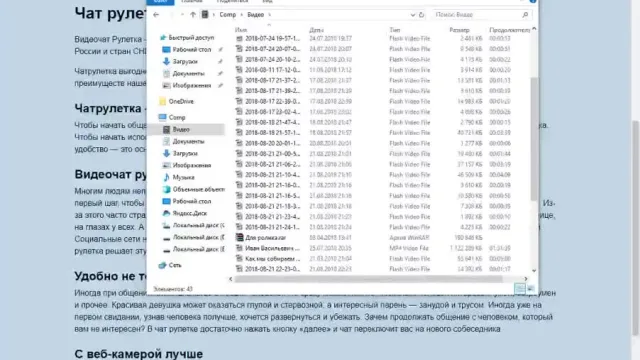Click the star icon of Быстрый доступ
640x360 pixels.
point(163,38)
